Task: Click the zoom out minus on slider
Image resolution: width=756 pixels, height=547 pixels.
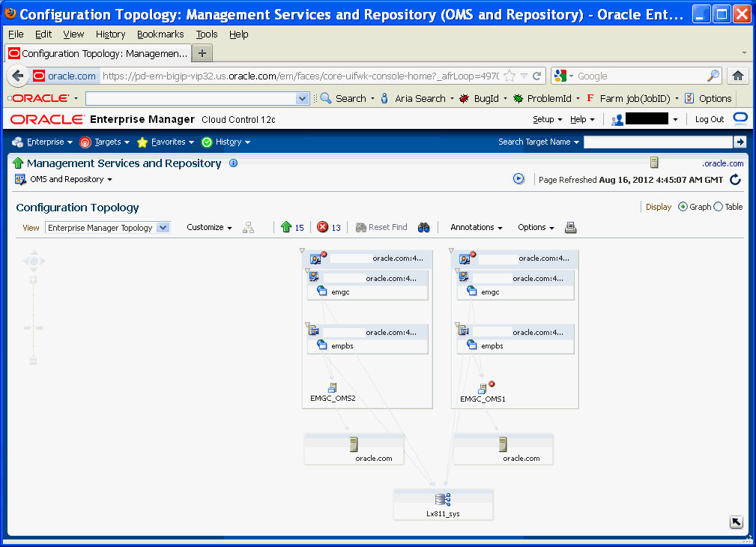Action: click(33, 361)
